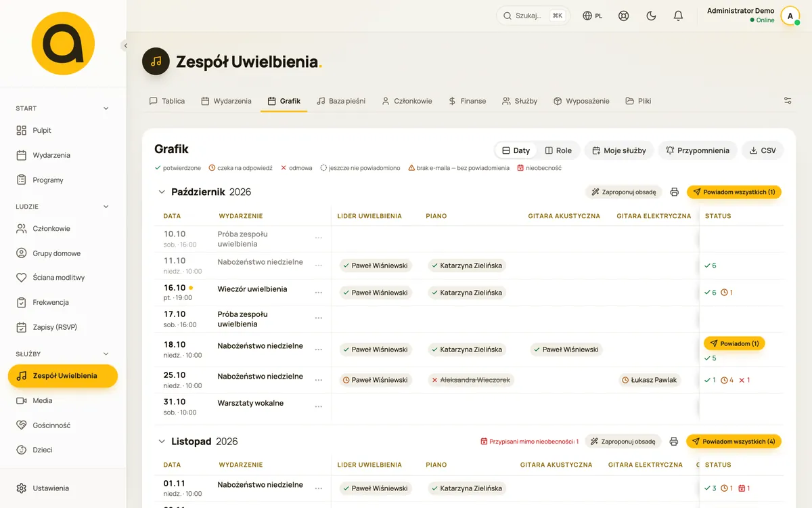The height and width of the screenshot is (508, 812).
Task: Open Gościnność in the sidebar
Action: [63, 425]
